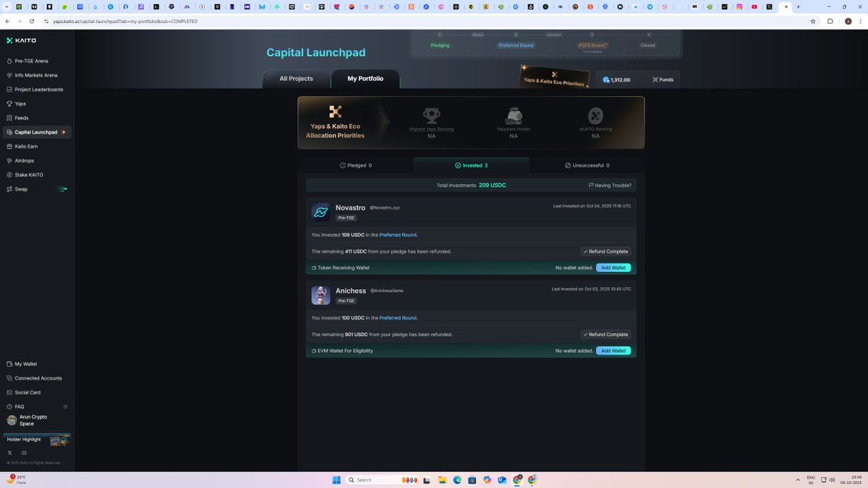Open the Airdrops page
The image size is (868, 488).
(24, 160)
